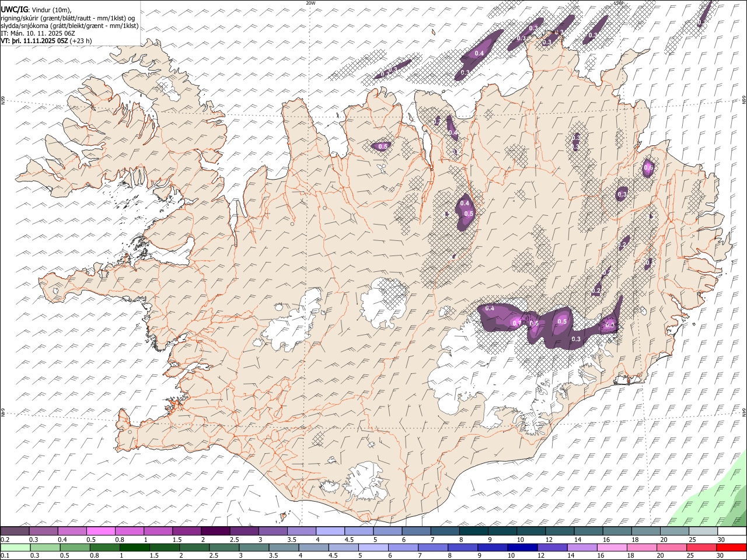
Task: Select the light pink rain swatch between 16 and 18
Action: point(612,547)
